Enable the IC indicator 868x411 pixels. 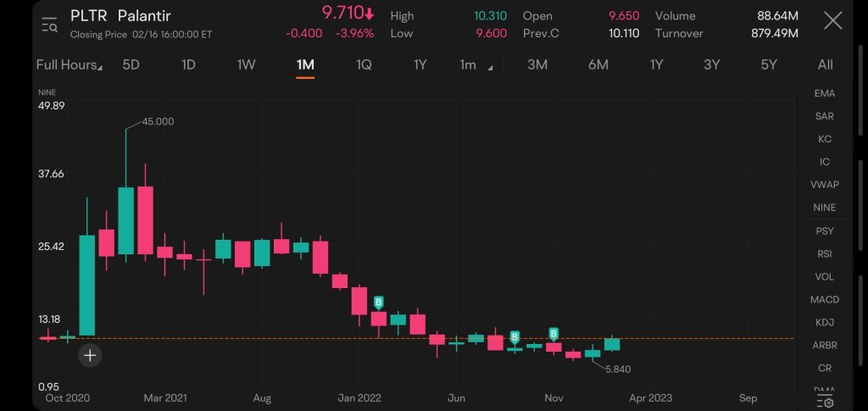(x=824, y=162)
